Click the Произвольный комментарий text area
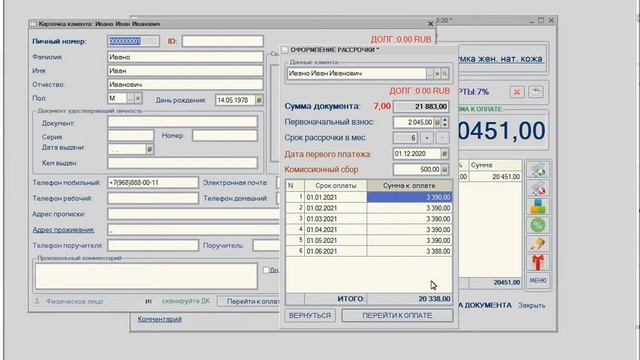The image size is (640, 360). point(146,276)
